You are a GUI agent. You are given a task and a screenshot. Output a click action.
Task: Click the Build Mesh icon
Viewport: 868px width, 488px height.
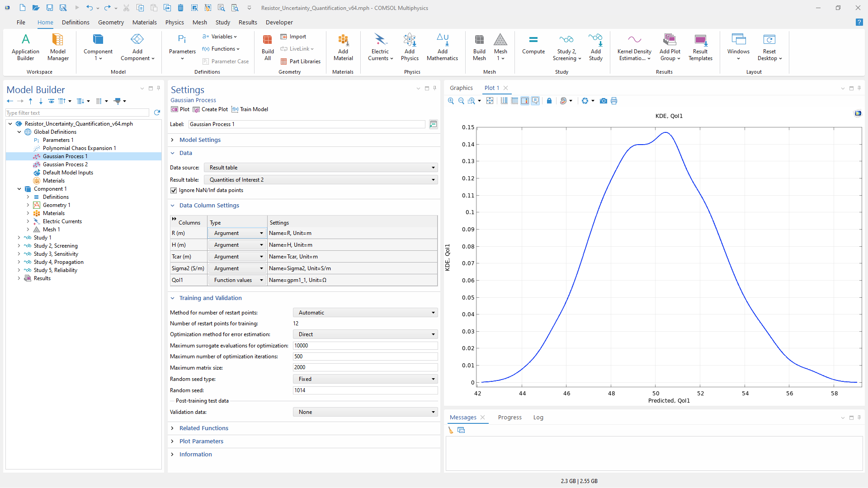click(x=479, y=47)
